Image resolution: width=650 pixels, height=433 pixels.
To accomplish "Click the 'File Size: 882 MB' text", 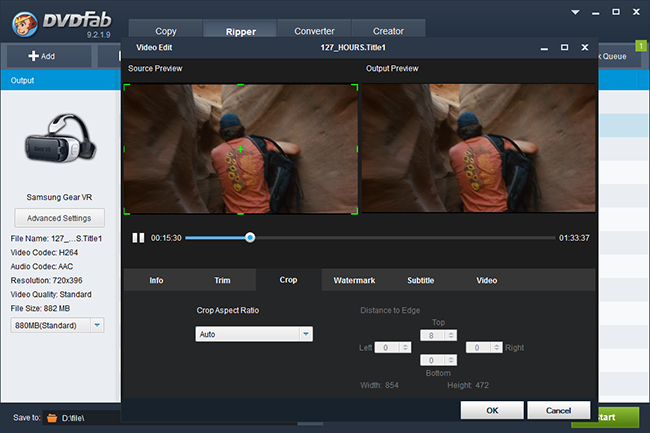I will (x=40, y=308).
